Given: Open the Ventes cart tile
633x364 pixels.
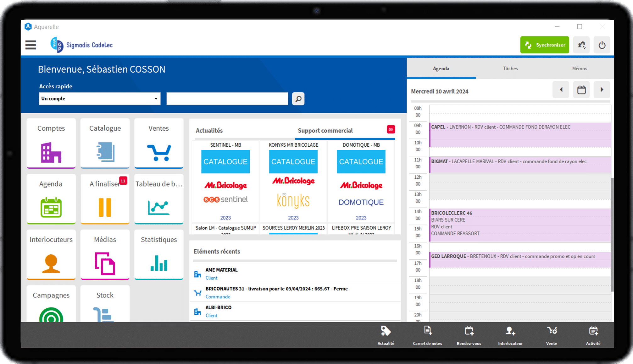Looking at the screenshot, I should 159,143.
